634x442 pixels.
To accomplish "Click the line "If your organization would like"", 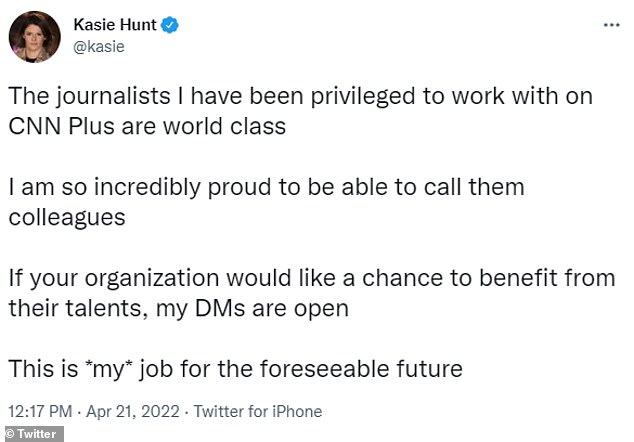I will pos(312,279).
